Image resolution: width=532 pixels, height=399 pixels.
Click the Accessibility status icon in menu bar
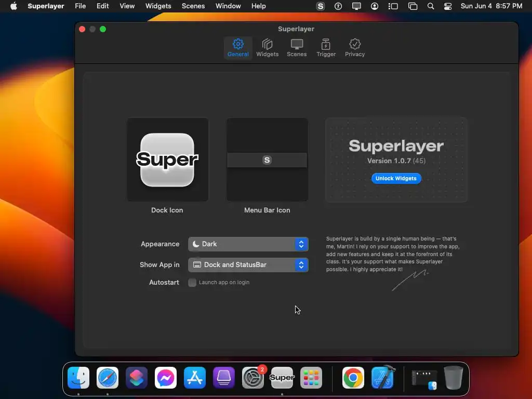[x=338, y=6]
